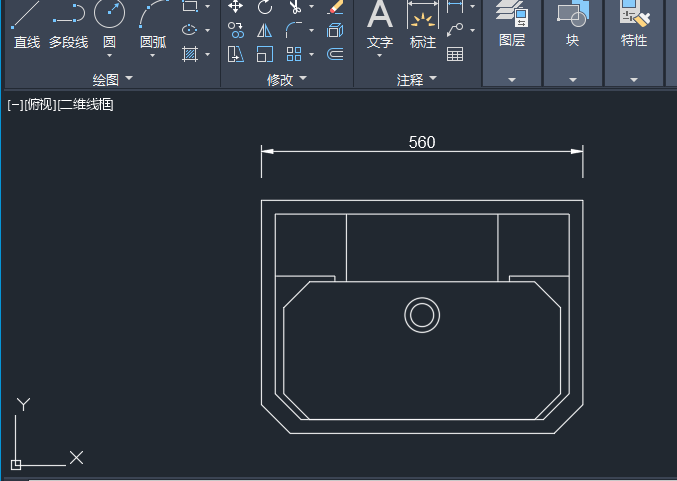Screen dimensions: 677x481
Task: Open the 图层 (Layers) panel button
Action: (x=512, y=25)
